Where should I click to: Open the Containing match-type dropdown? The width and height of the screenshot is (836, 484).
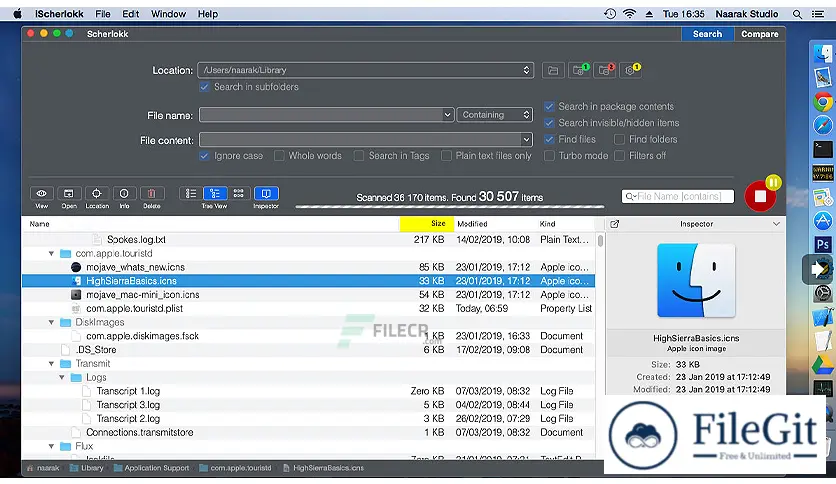pyautogui.click(x=495, y=115)
